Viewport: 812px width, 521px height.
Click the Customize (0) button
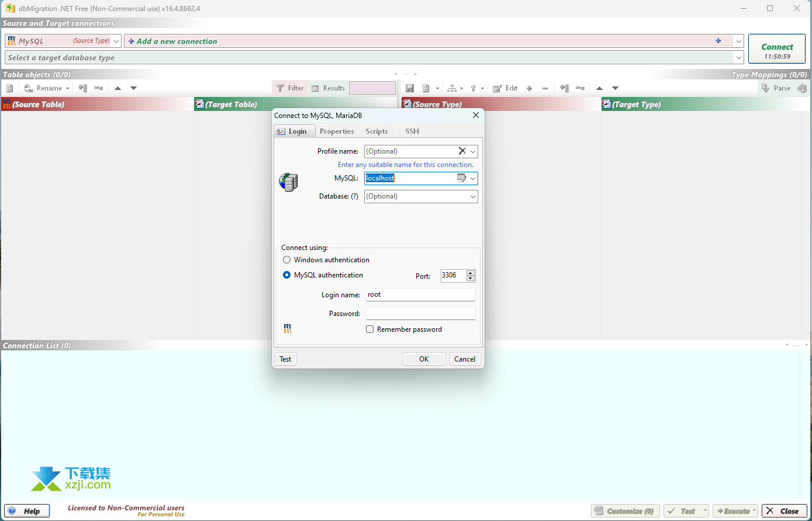pos(626,511)
